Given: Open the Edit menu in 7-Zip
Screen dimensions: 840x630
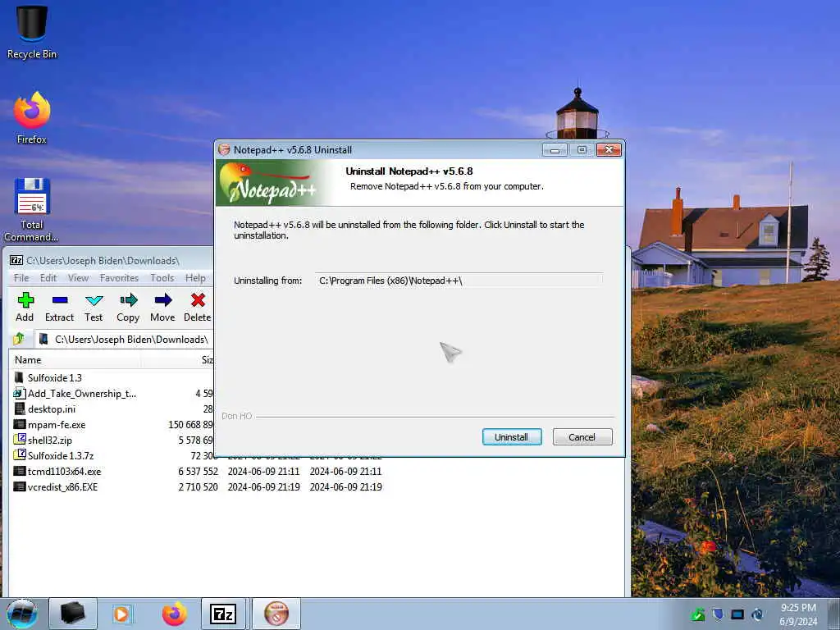Looking at the screenshot, I should click(x=48, y=277).
